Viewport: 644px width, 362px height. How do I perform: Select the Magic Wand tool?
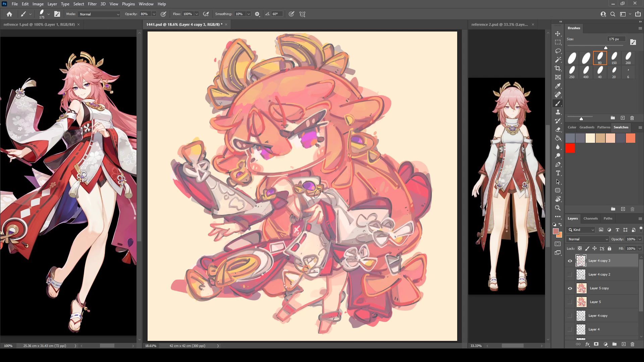[x=558, y=60]
